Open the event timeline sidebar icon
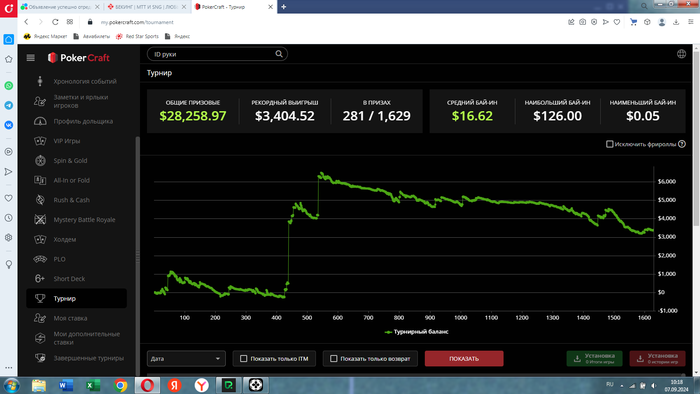 coord(40,81)
